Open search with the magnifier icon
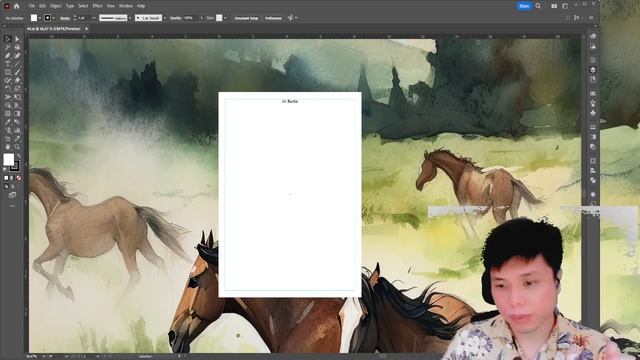Screen dimensions: 640x360 [538, 6]
